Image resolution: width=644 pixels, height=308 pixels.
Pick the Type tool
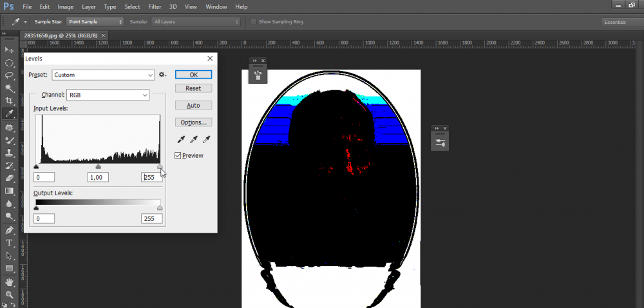[10, 243]
